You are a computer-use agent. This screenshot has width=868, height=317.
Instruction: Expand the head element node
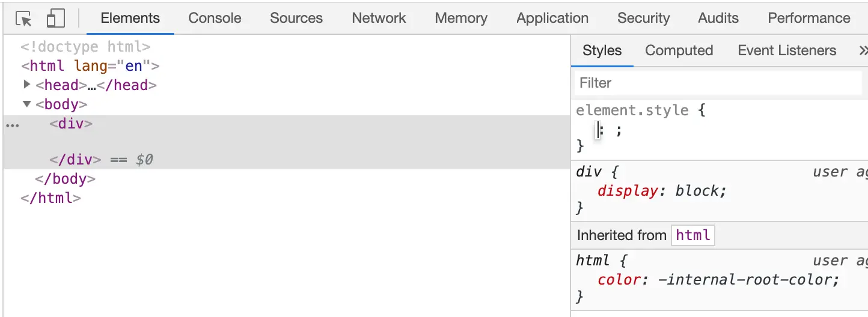(26, 85)
